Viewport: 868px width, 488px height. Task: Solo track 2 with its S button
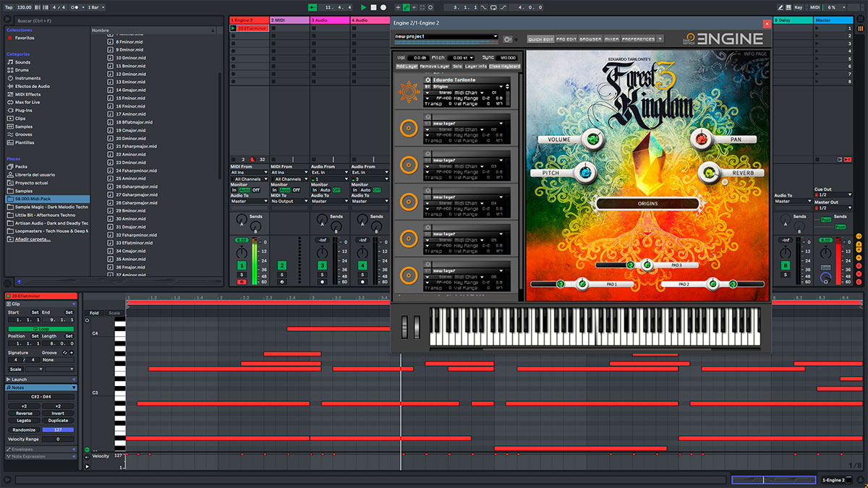click(282, 275)
